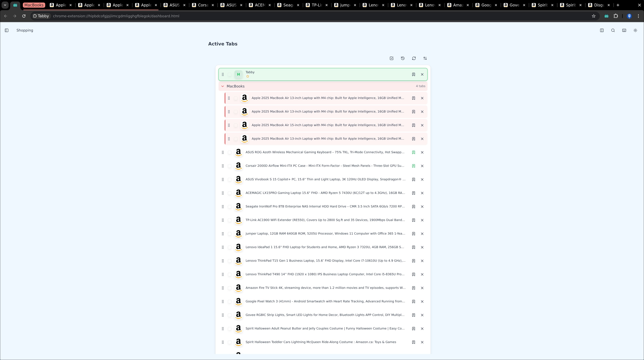Screen dimensions: 644x360
Task: Open the tab history clock icon
Action: tap(403, 58)
